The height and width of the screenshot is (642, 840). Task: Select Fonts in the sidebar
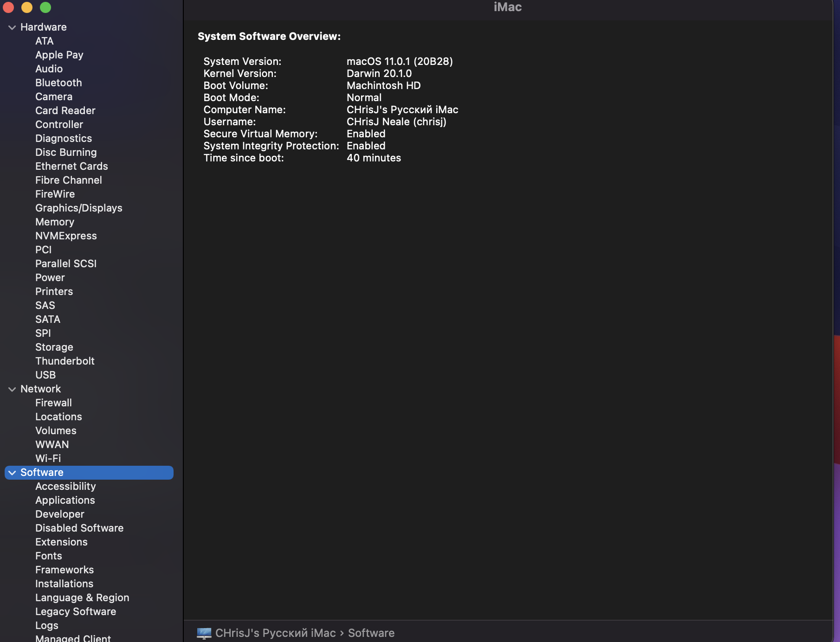point(49,556)
